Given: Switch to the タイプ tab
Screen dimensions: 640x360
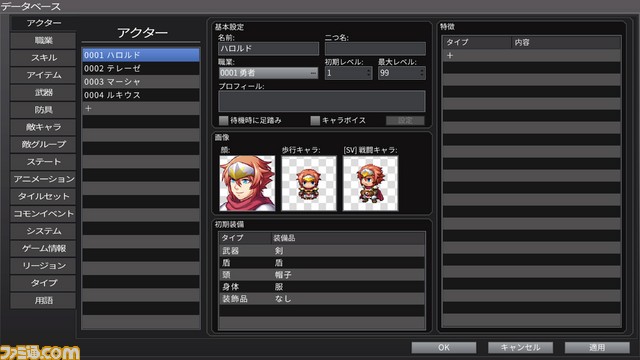Looking at the screenshot, I should point(43,283).
